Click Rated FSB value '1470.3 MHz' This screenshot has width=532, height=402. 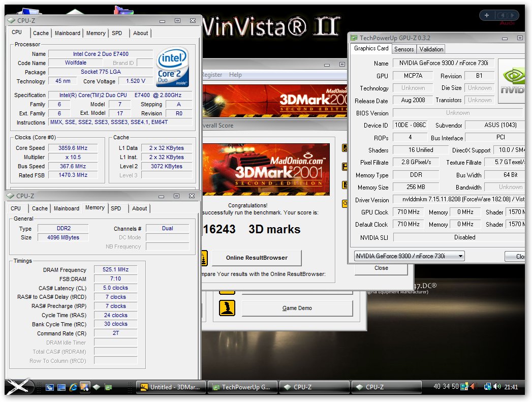73,175
